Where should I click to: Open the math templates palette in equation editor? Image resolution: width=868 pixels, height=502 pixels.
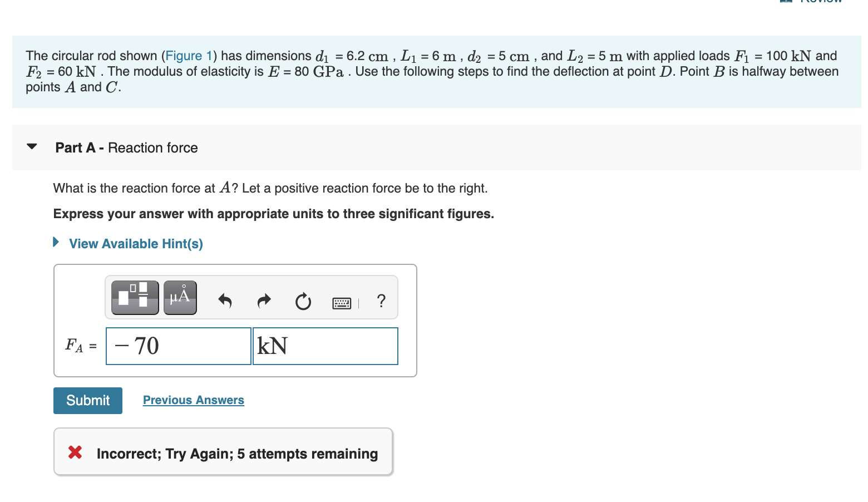134,297
